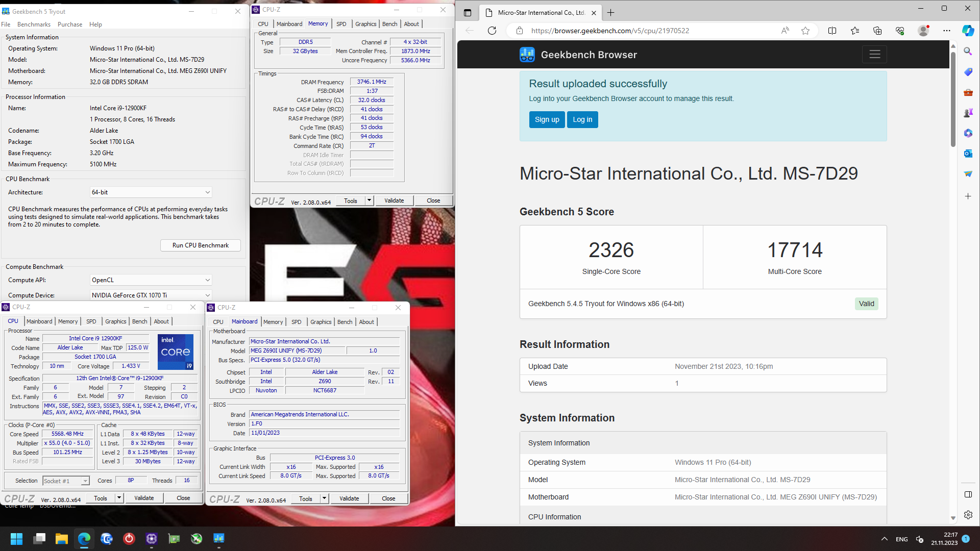Click Tools button in CPU-Z Mainboard window

click(306, 498)
